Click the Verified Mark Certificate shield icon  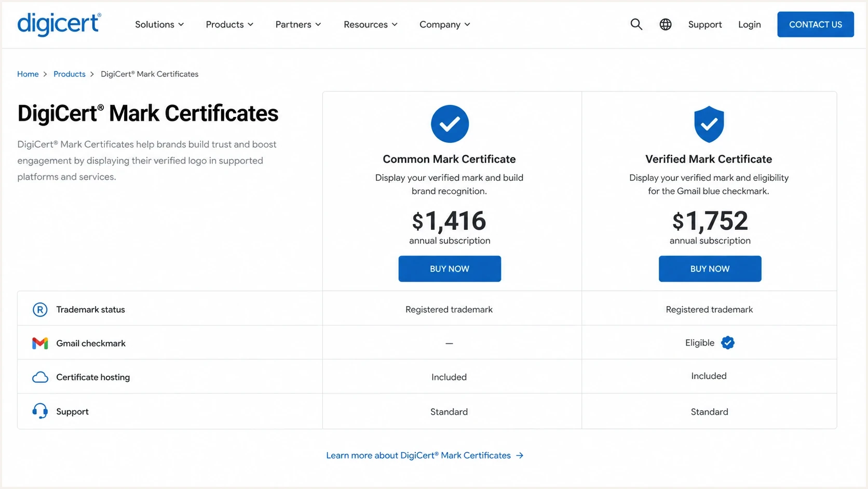point(709,124)
